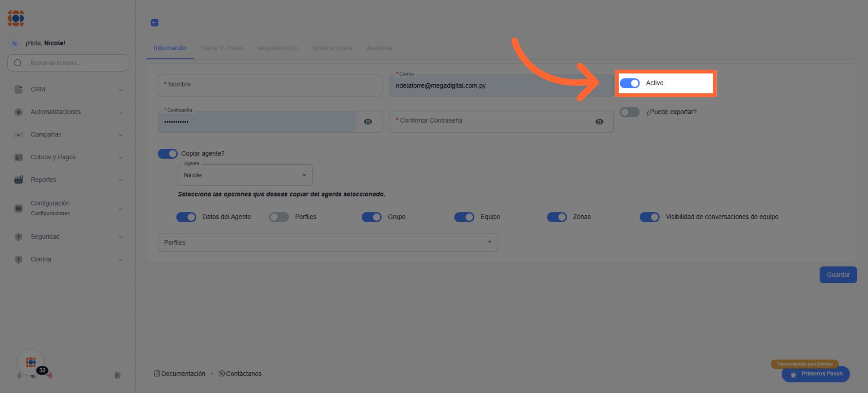
Task: Click the Nombre input field
Action: pyautogui.click(x=270, y=86)
